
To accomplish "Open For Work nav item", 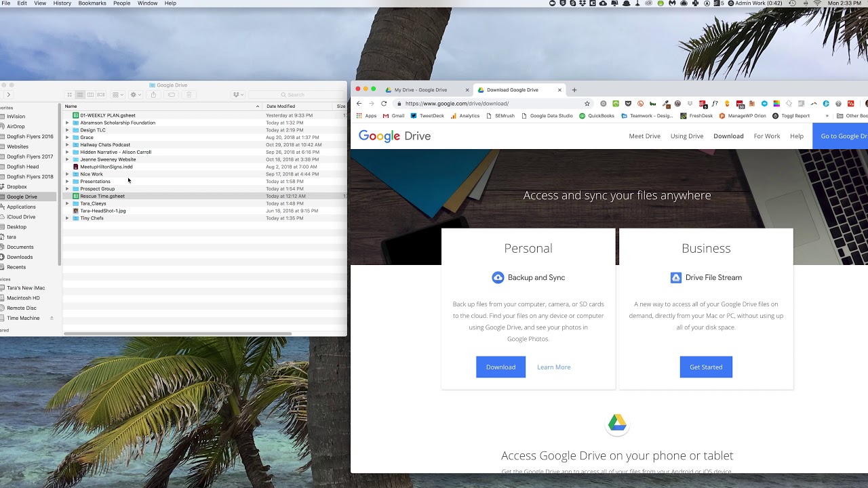I will coord(767,136).
